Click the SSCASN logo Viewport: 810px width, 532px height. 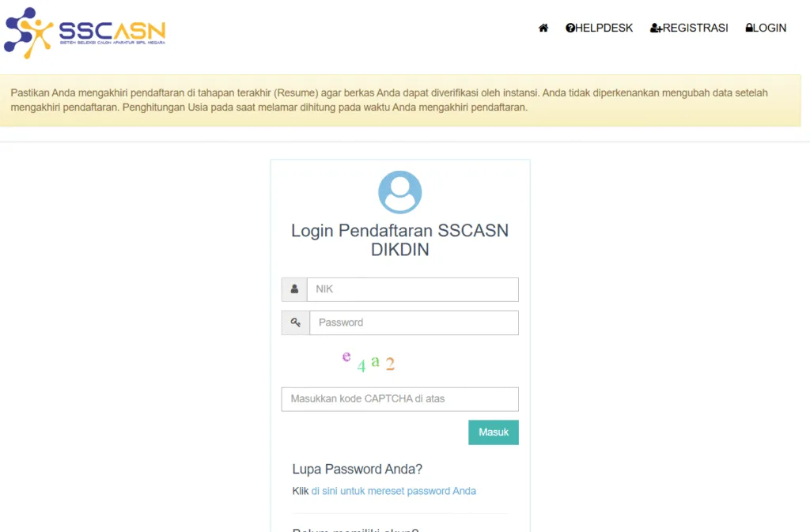tap(85, 32)
